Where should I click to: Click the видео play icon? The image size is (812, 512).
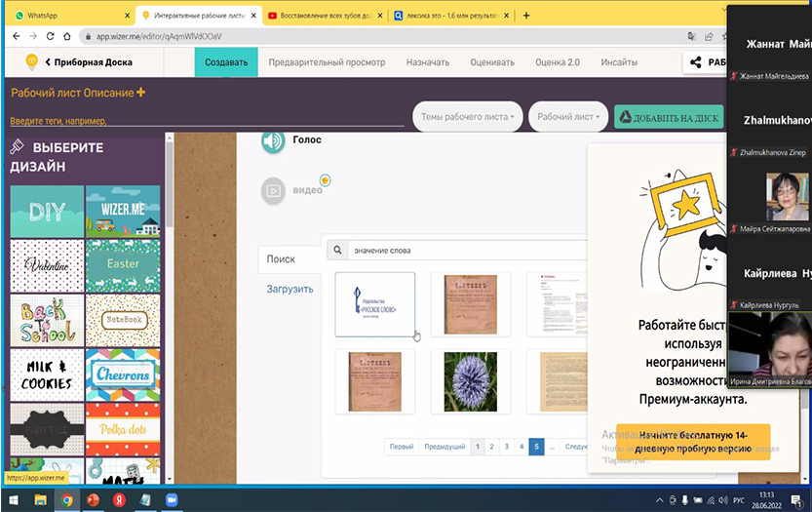point(274,191)
